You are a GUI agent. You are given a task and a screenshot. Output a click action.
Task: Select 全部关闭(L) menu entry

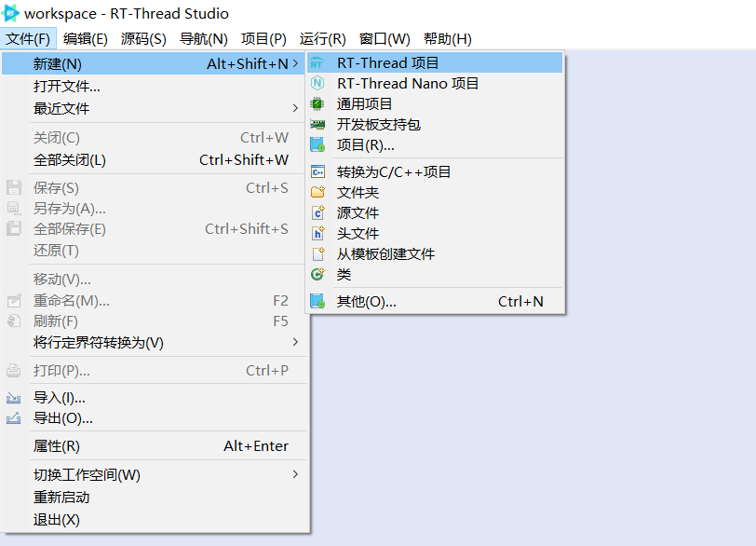coord(155,159)
